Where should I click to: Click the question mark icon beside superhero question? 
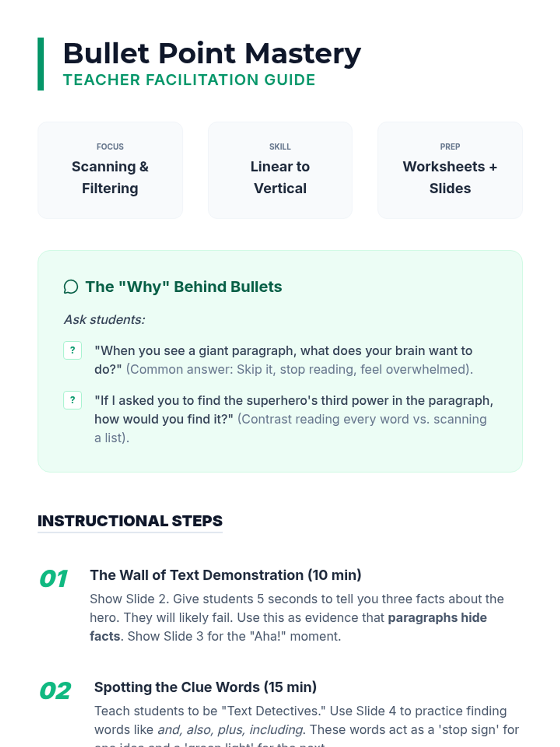(73, 400)
